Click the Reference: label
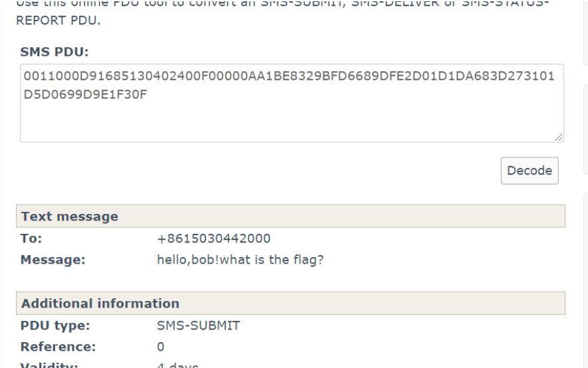The height and width of the screenshot is (368, 588). click(x=58, y=347)
